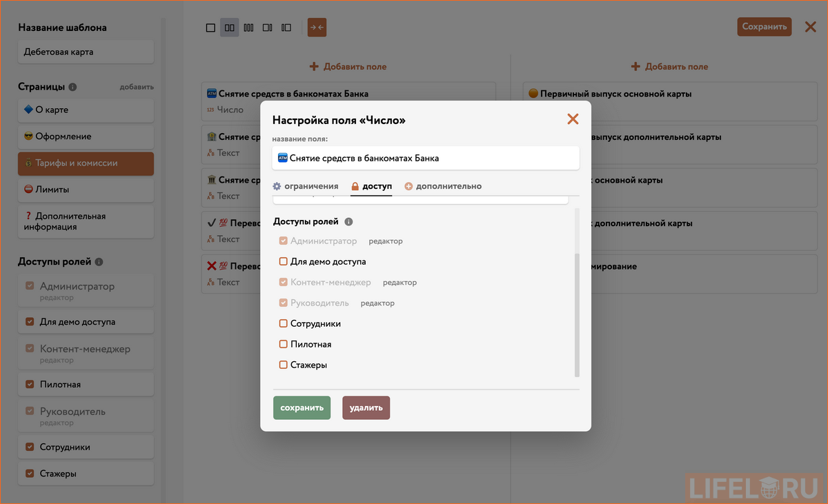This screenshot has height=504, width=828.
Task: Select the three-column layout icon
Action: pyautogui.click(x=248, y=27)
